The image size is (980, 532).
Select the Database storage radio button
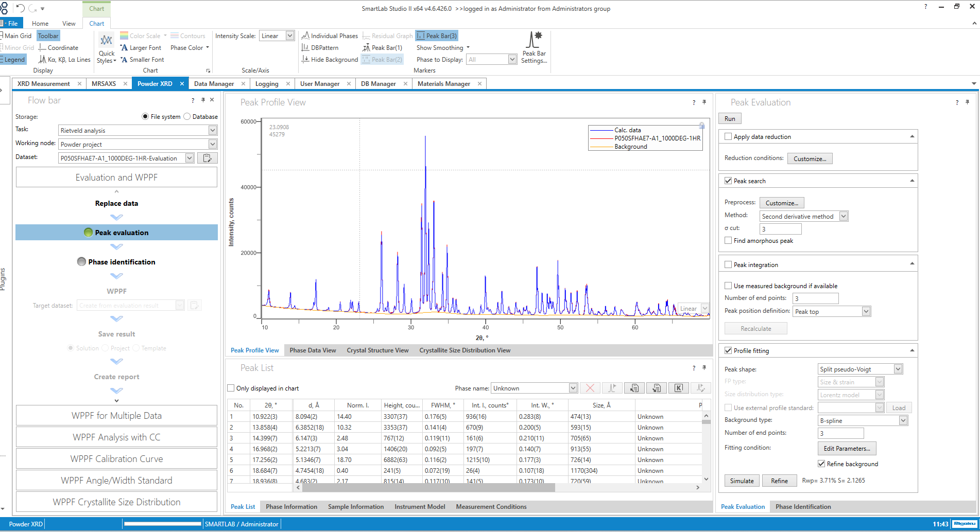point(187,117)
